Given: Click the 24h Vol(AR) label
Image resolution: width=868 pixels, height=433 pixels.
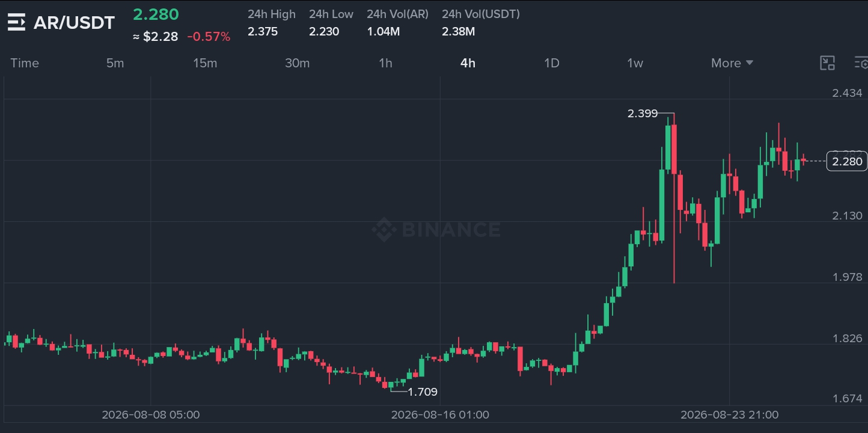Looking at the screenshot, I should pos(398,14).
